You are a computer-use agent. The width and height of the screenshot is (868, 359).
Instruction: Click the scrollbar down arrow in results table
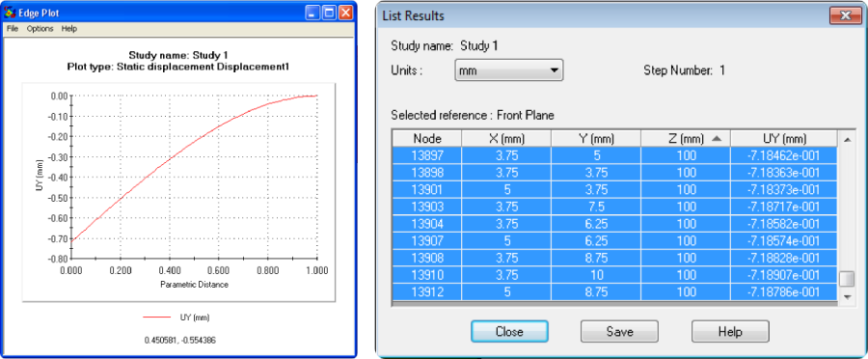click(x=847, y=297)
